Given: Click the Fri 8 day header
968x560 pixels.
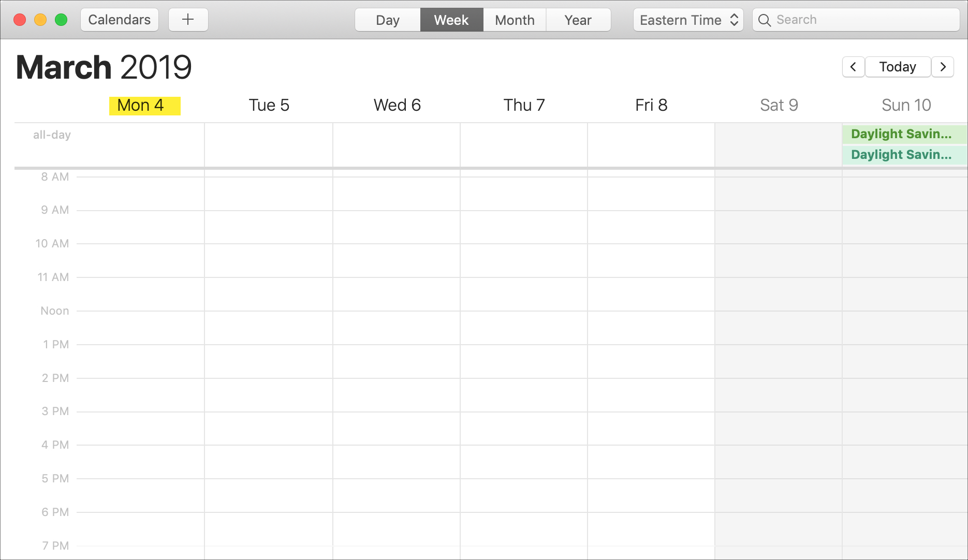Looking at the screenshot, I should click(651, 105).
